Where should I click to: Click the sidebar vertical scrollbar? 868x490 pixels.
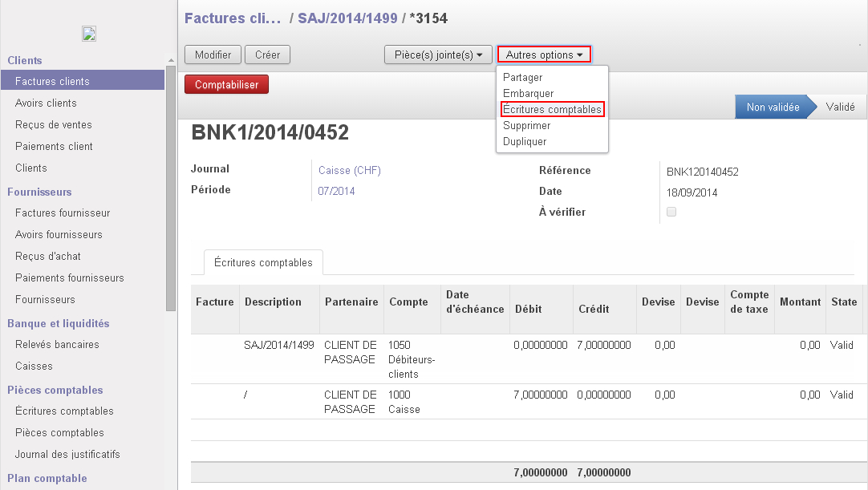(x=171, y=184)
